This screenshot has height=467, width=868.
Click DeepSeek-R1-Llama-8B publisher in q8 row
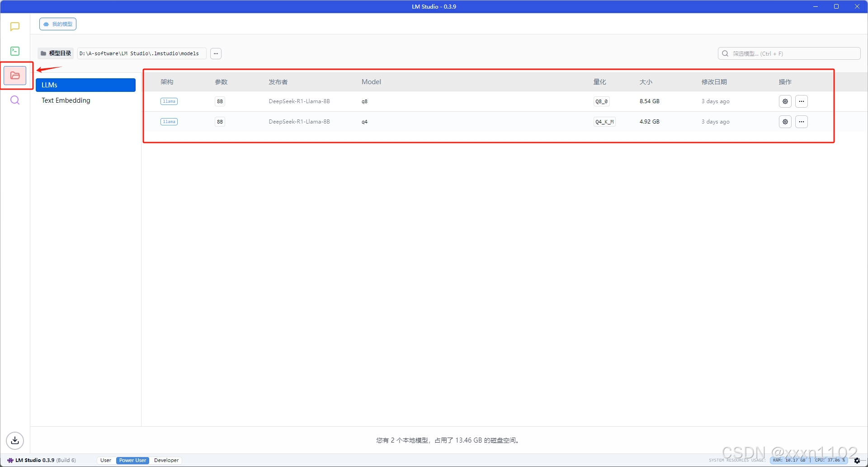[299, 101]
